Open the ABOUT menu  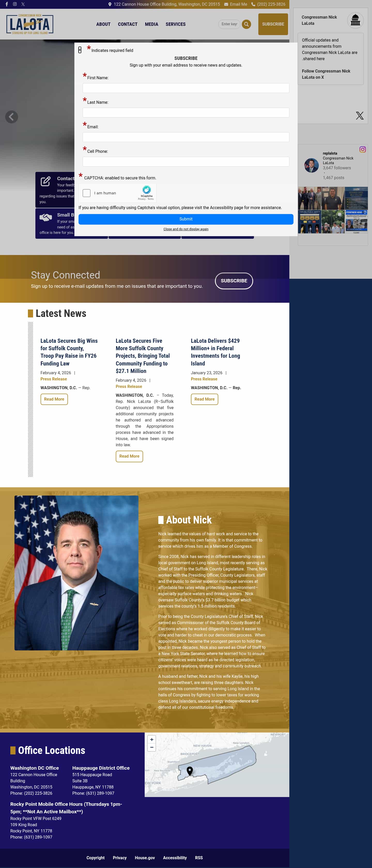click(103, 24)
